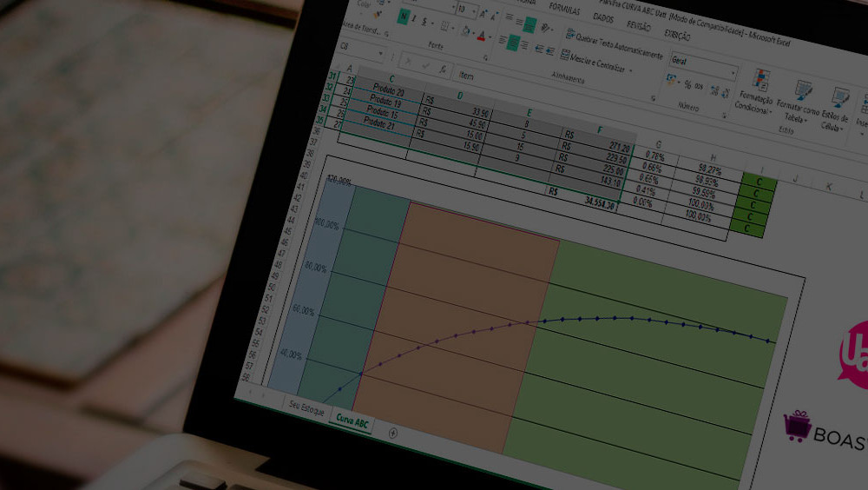This screenshot has width=868, height=490.
Task: Decrease font size with smaller A icon
Action: tap(493, 17)
